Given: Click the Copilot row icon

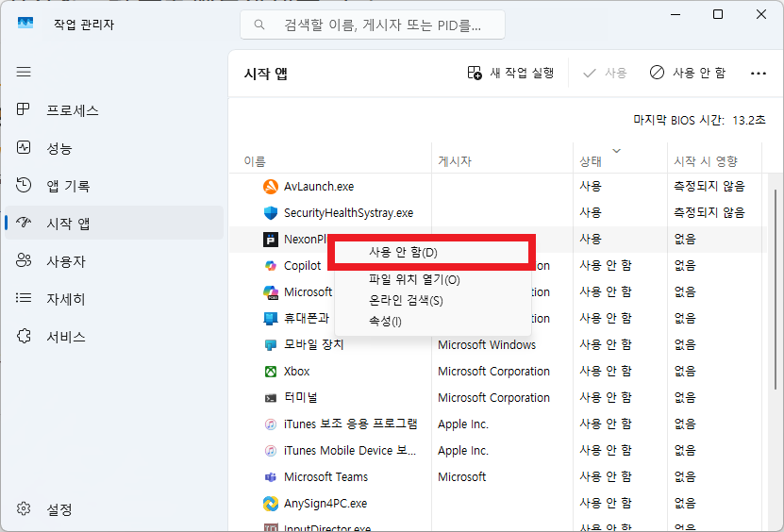Looking at the screenshot, I should coord(271,265).
